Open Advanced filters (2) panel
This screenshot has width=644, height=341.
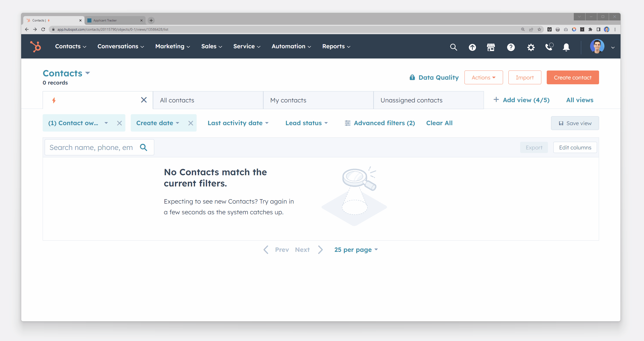click(x=380, y=123)
